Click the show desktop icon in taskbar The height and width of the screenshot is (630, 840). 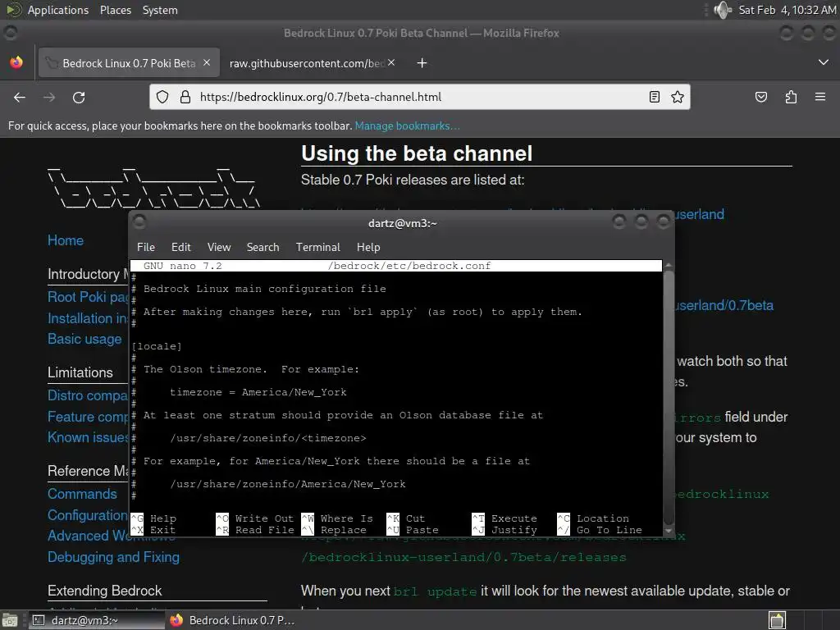click(10, 620)
